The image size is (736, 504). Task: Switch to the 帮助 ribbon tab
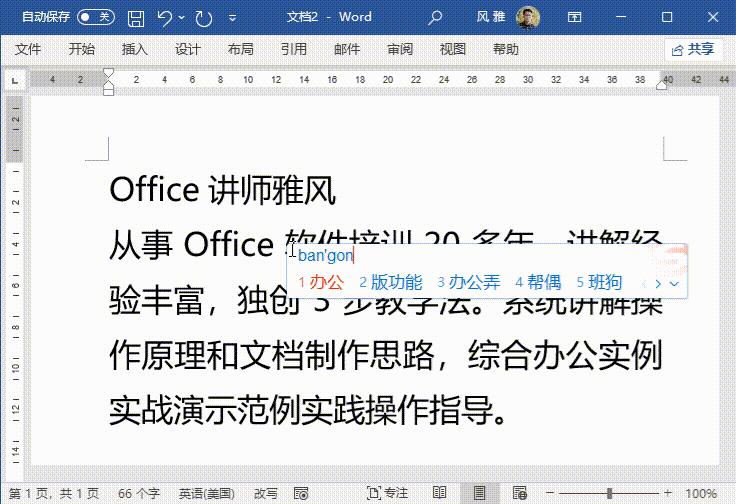point(506,49)
